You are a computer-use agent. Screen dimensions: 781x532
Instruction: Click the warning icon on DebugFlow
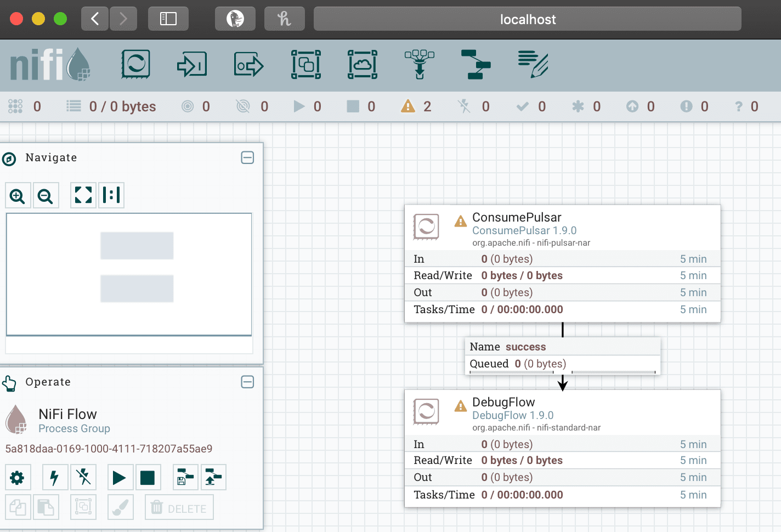click(461, 406)
